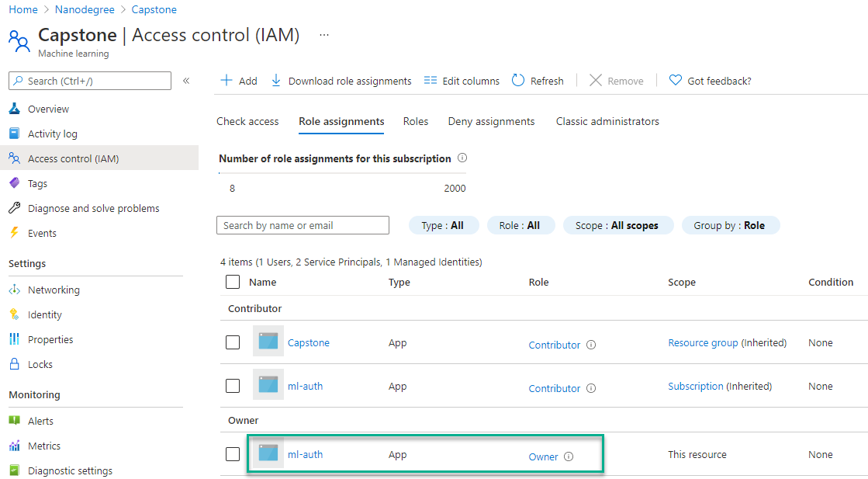Click info icon next to Owner role
Viewport: 868px width, 479px height.
[x=569, y=456]
